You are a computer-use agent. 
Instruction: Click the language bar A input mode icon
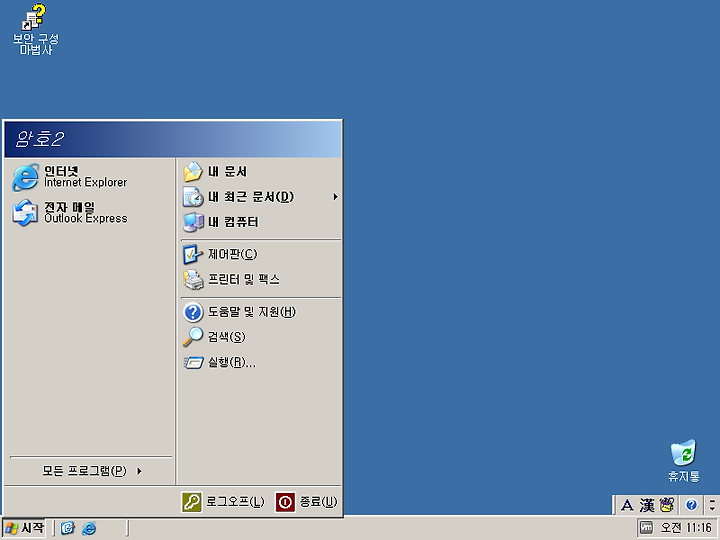[x=627, y=506]
